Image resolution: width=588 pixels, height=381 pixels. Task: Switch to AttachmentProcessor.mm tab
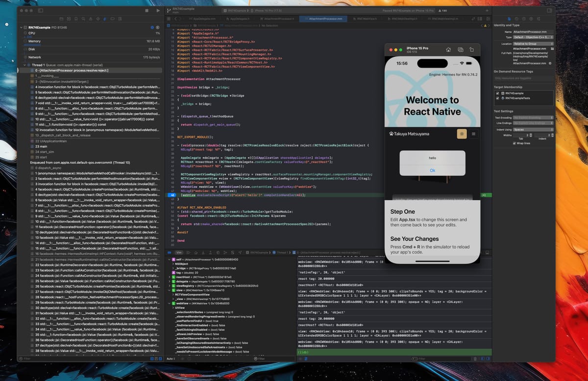coord(323,19)
